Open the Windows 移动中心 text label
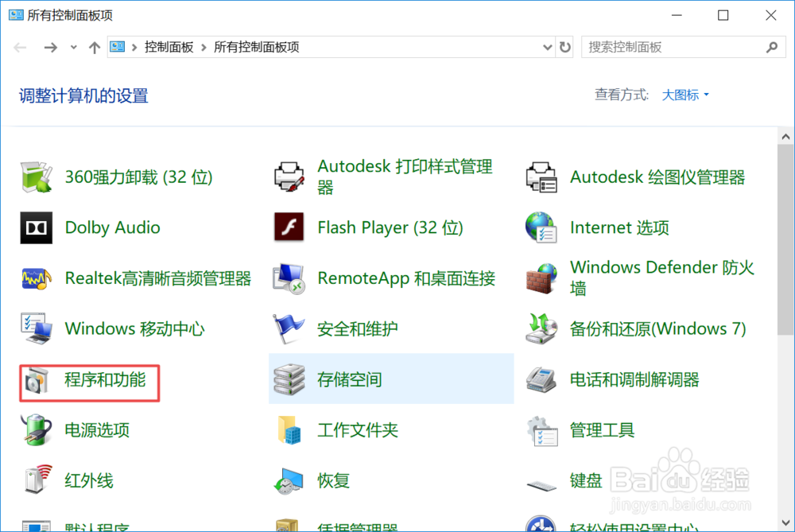The image size is (795, 532). [x=135, y=329]
